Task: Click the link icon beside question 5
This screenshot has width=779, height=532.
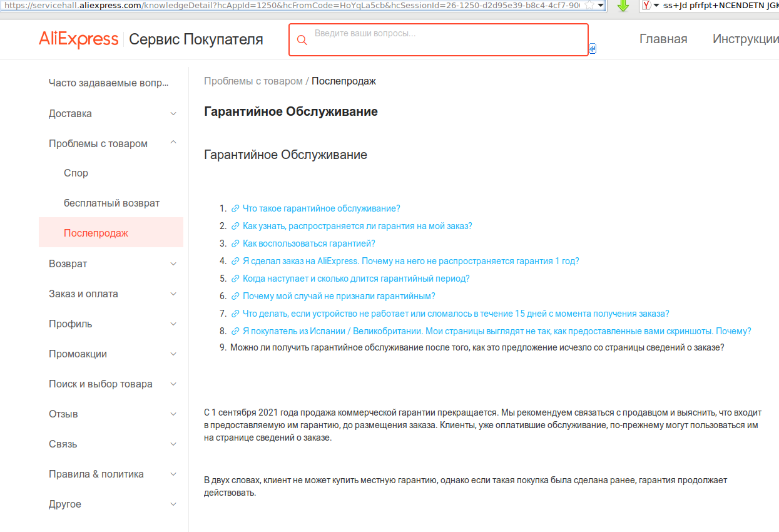Action: point(235,279)
